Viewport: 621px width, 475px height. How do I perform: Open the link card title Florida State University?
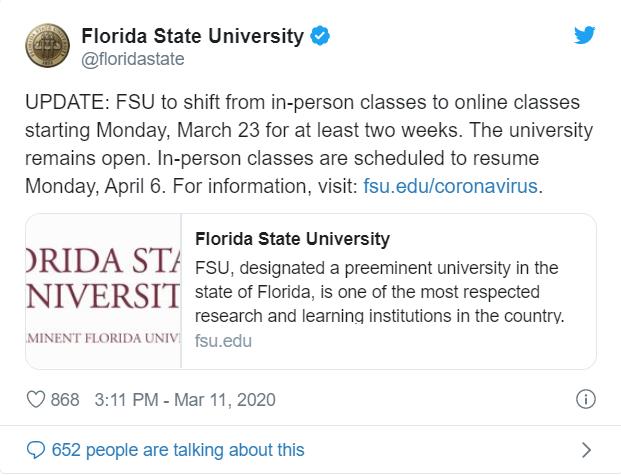pos(292,239)
